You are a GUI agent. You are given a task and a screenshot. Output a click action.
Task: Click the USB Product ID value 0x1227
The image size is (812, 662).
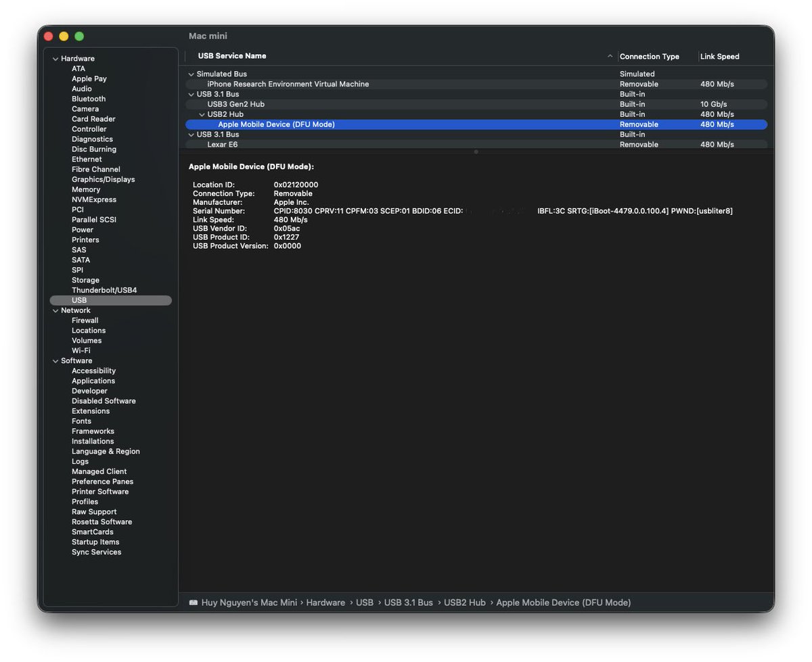[x=286, y=237]
